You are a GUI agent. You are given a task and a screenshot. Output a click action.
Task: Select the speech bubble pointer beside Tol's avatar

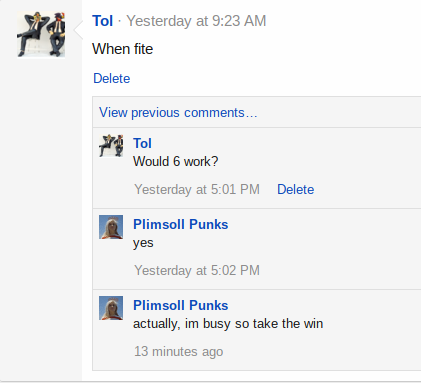pos(78,30)
